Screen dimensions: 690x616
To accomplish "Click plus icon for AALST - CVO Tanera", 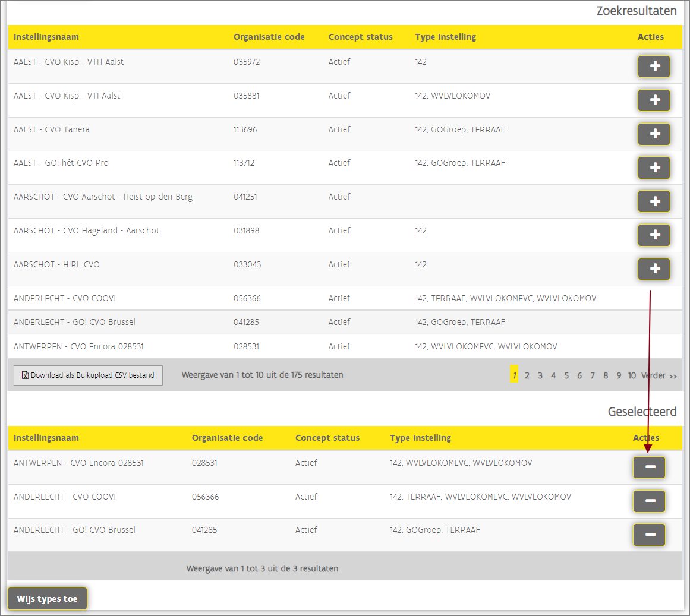I will [x=654, y=134].
